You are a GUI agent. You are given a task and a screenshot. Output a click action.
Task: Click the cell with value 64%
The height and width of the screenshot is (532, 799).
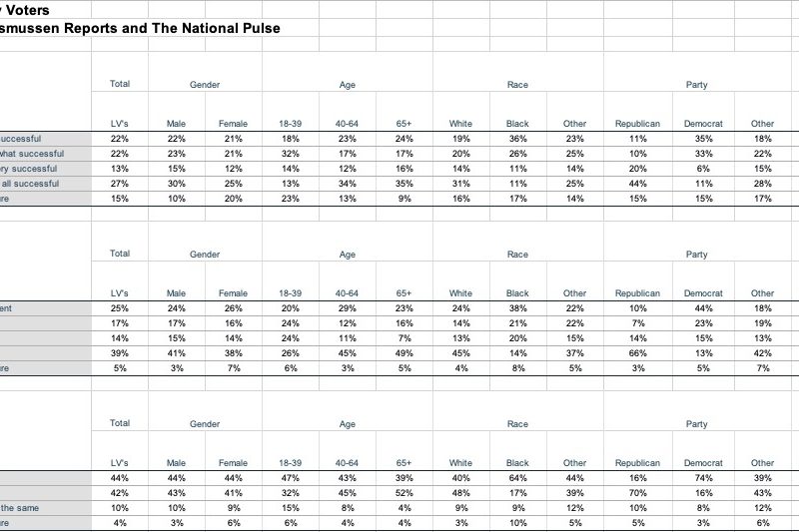[517, 479]
